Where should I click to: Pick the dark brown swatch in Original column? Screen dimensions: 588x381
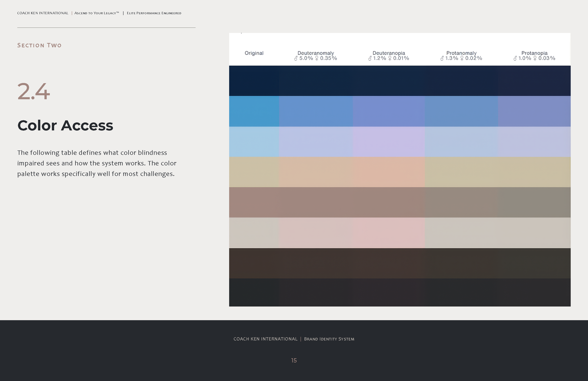(254, 263)
